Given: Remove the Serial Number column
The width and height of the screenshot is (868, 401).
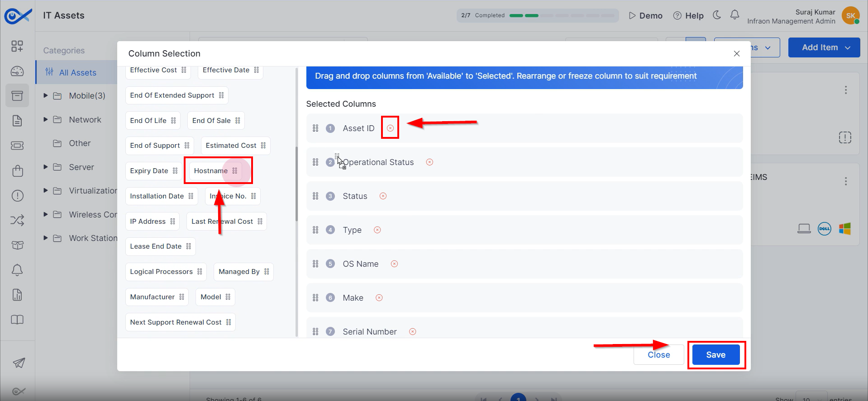Looking at the screenshot, I should (412, 332).
